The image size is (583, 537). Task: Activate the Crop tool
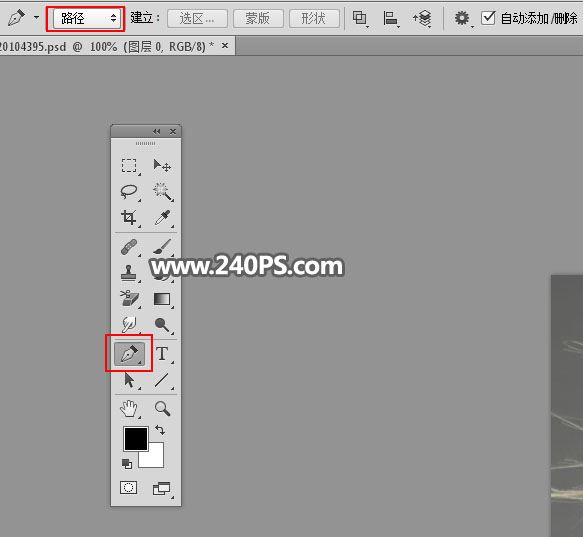pos(129,217)
